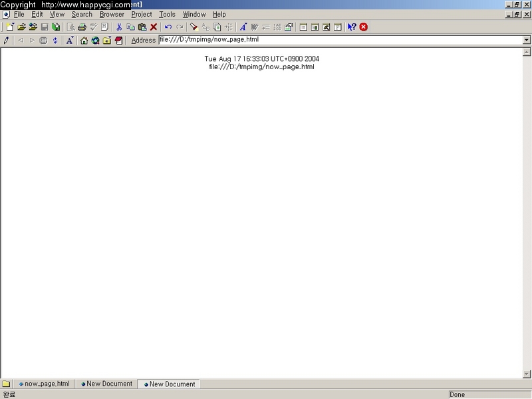Click the browser Stop icon

(43, 41)
